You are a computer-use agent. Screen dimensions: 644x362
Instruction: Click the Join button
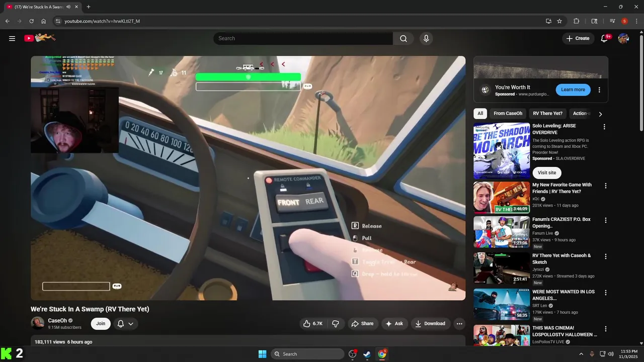tap(101, 324)
